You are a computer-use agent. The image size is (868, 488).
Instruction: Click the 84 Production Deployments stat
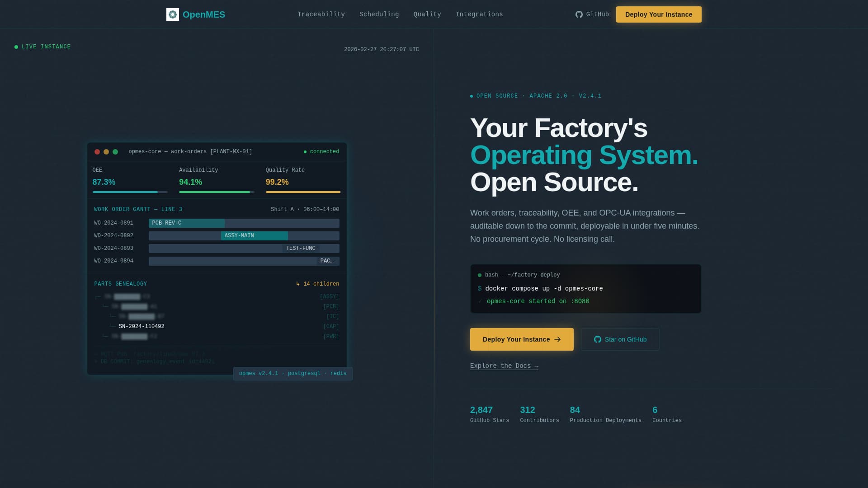pyautogui.click(x=606, y=414)
